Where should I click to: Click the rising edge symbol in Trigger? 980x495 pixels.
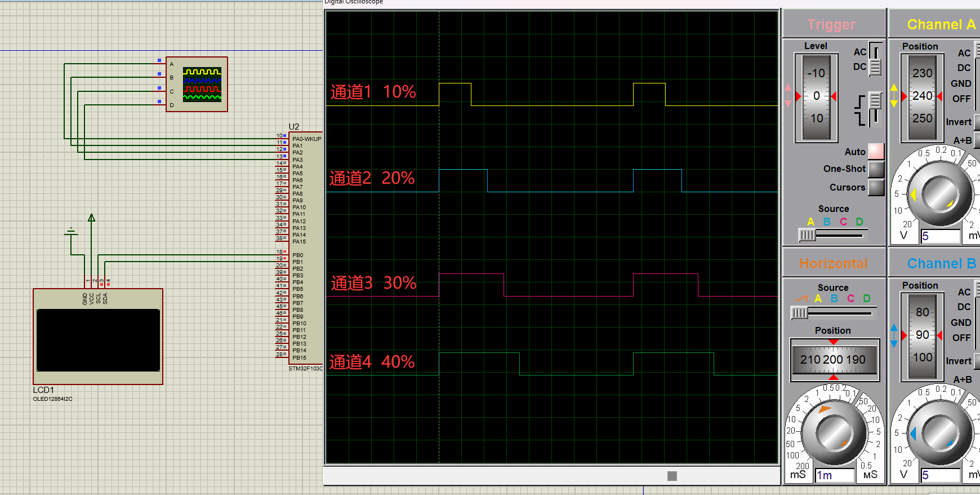click(x=859, y=101)
